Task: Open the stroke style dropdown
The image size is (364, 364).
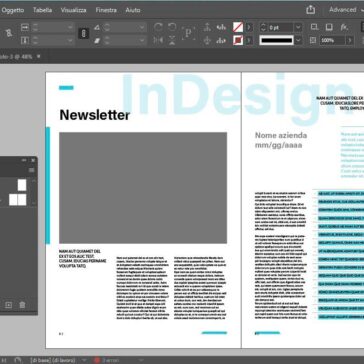Action: [x=298, y=41]
